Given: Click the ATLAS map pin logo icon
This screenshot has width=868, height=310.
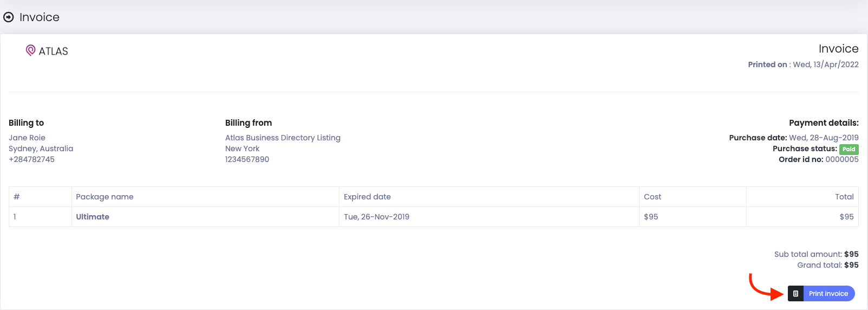Looking at the screenshot, I should pyautogui.click(x=31, y=50).
